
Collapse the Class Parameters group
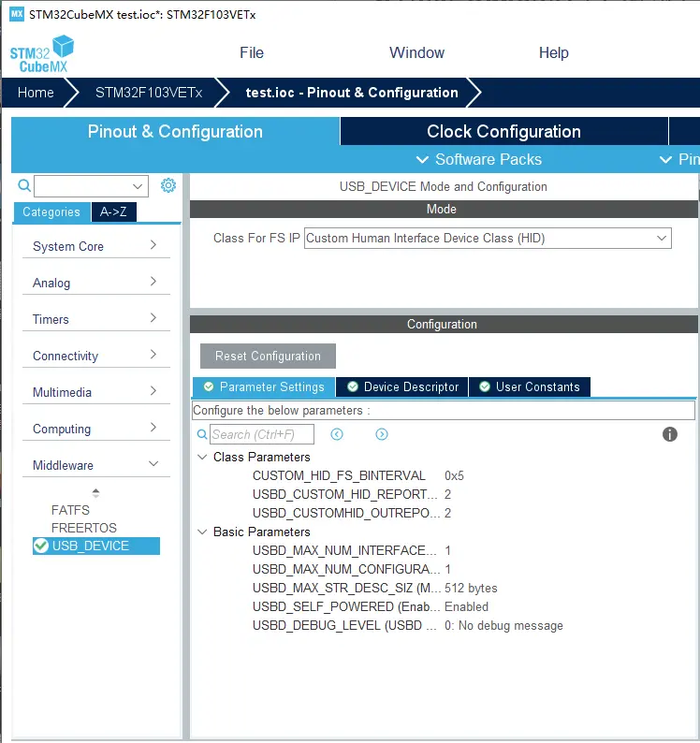[202, 457]
